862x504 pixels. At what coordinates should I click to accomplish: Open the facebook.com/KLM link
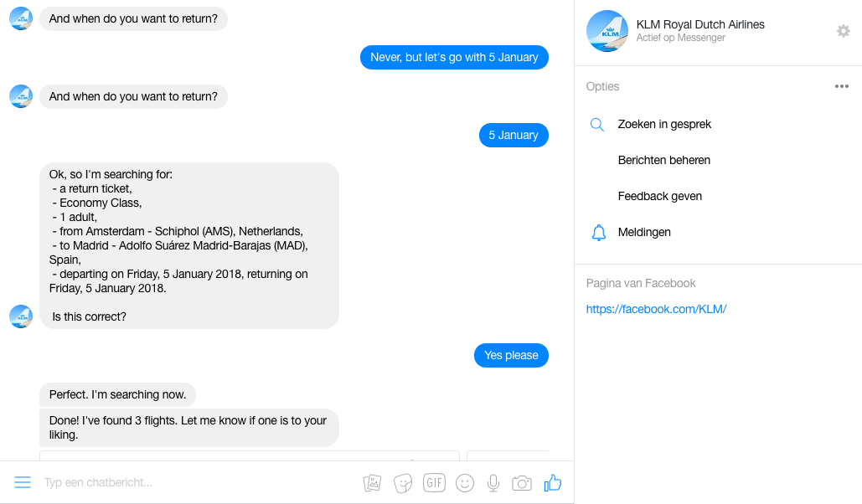[x=656, y=309]
